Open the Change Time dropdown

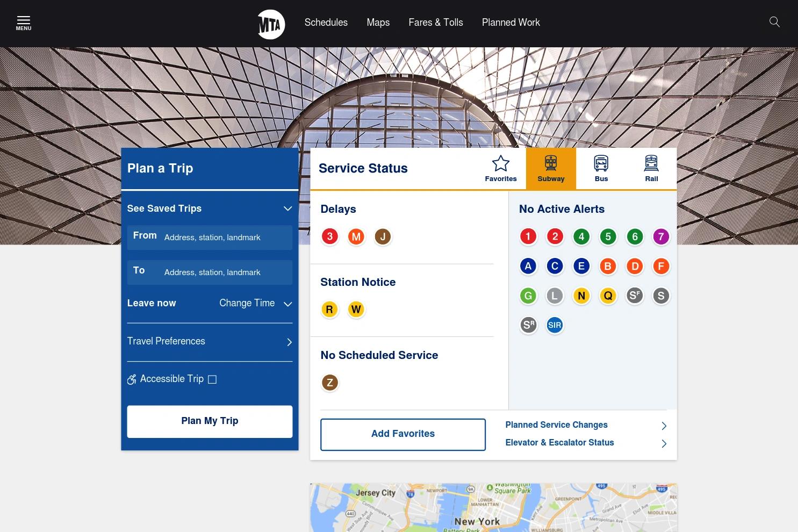tap(255, 303)
